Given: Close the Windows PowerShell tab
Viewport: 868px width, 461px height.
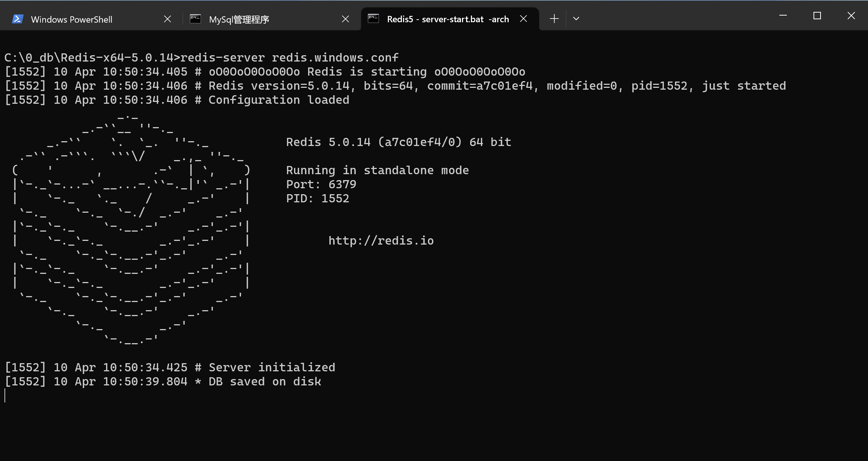Looking at the screenshot, I should tap(168, 19).
